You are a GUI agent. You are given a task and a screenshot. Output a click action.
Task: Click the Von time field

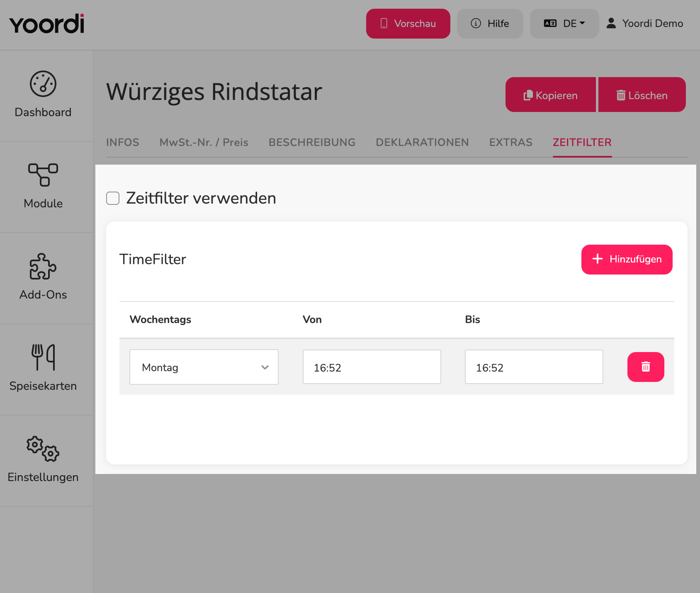pos(372,367)
